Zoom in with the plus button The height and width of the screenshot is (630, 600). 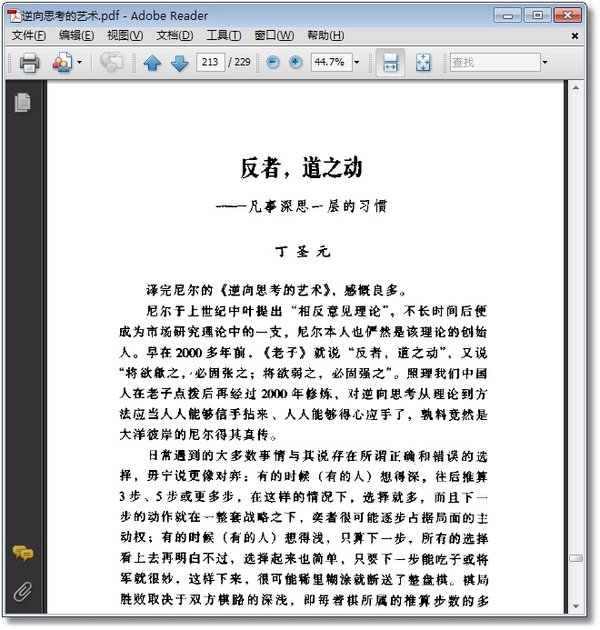pyautogui.click(x=296, y=62)
